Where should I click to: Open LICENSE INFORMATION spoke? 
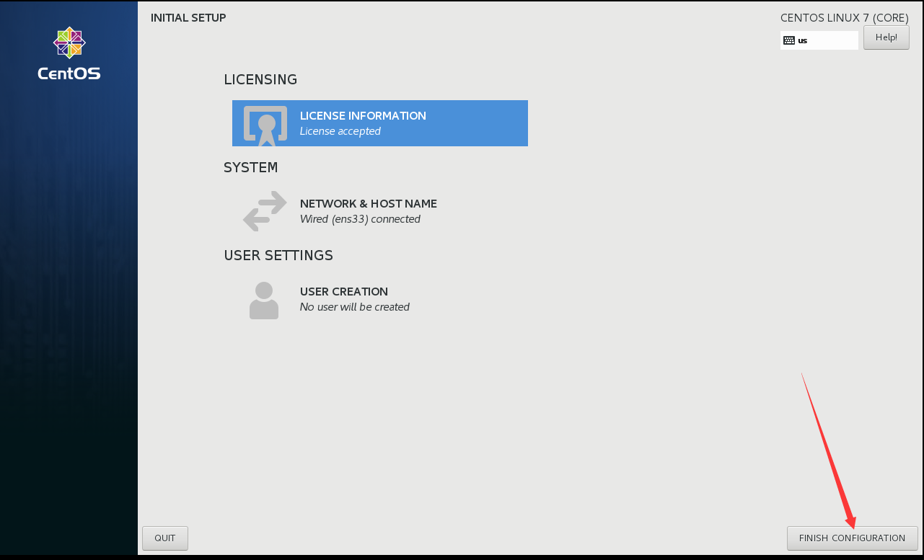tap(380, 123)
